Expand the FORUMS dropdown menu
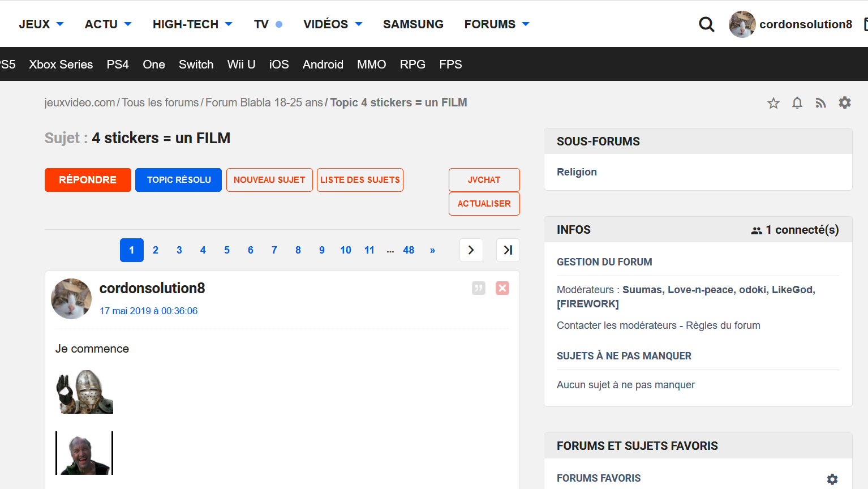 496,24
